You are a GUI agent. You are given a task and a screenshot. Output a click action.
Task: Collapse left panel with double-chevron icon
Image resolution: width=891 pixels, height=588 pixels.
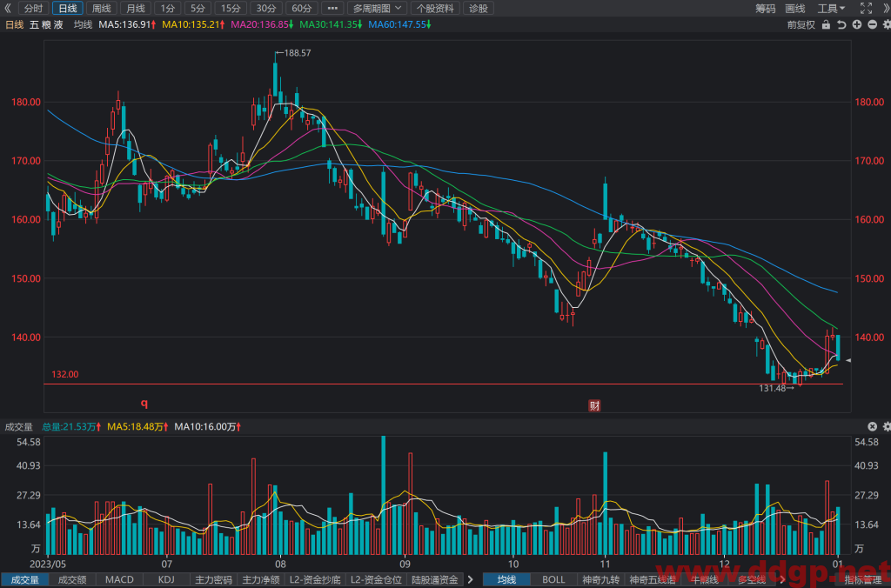(x=8, y=9)
